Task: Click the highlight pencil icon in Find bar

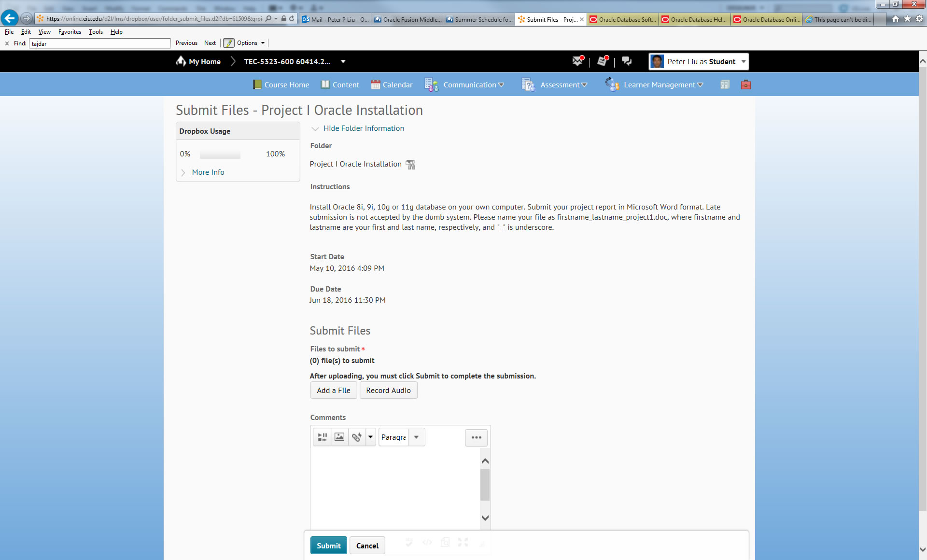Action: 229,43
